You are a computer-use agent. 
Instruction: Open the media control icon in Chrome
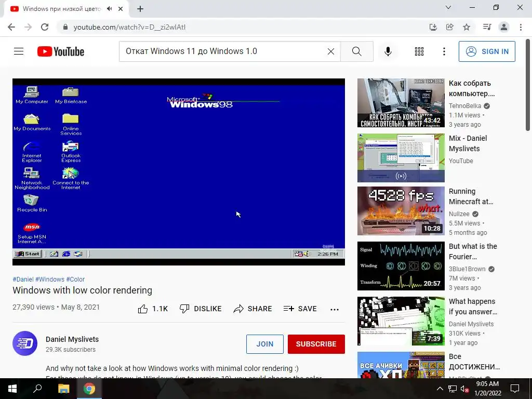tap(487, 27)
